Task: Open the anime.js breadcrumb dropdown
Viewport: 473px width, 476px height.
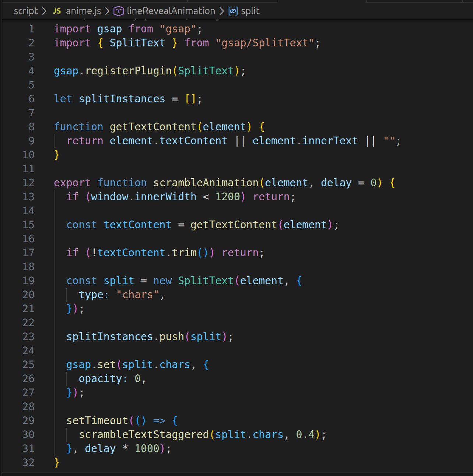Action: [x=83, y=11]
